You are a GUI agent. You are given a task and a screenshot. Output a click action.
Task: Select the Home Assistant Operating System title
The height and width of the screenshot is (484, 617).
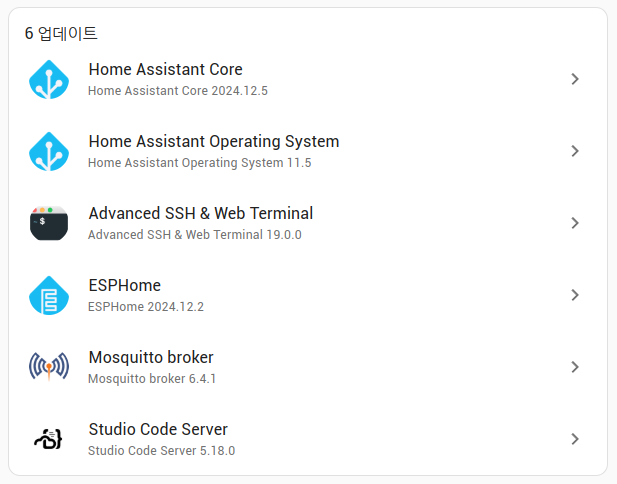213,141
